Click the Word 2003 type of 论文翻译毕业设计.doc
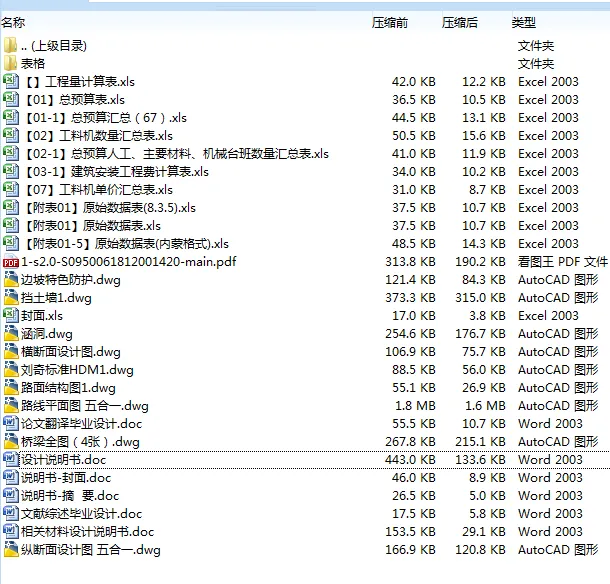This screenshot has height=584, width=610. 550,424
